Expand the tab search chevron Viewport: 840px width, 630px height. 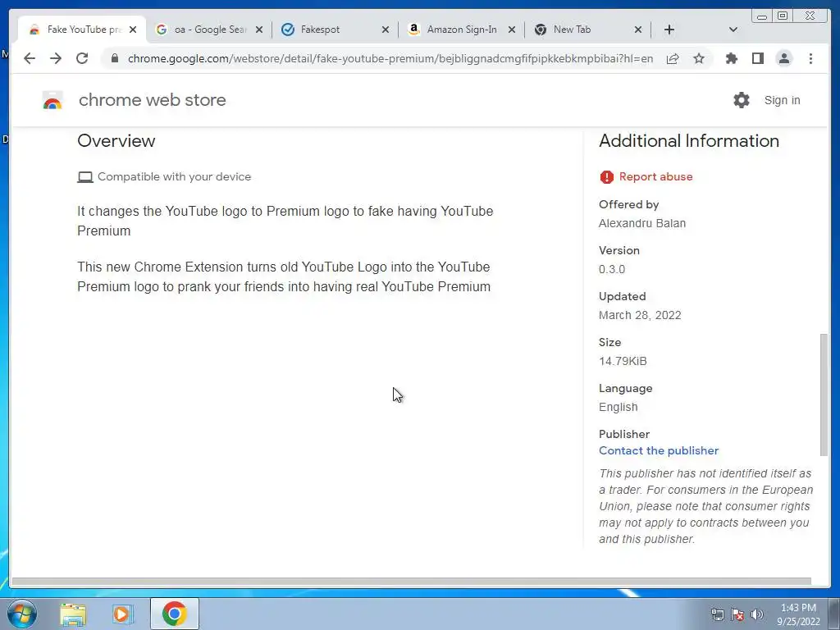click(x=733, y=30)
